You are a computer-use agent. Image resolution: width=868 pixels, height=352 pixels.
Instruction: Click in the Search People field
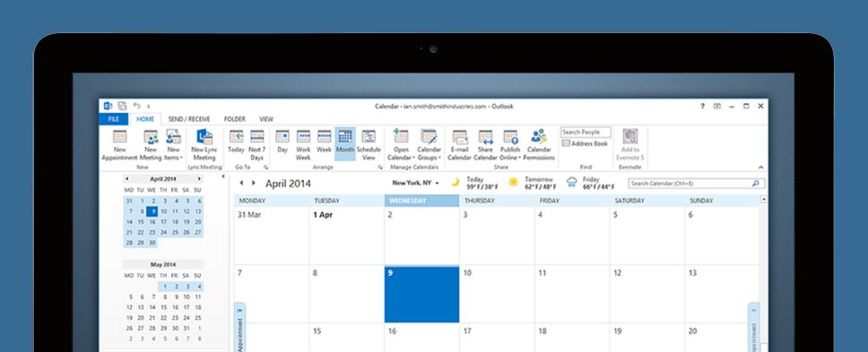[x=586, y=132]
